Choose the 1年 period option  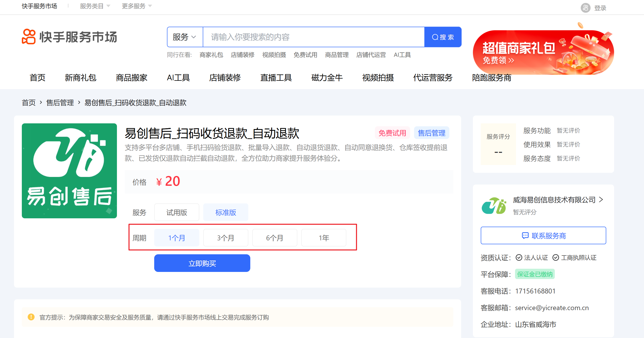[324, 238]
